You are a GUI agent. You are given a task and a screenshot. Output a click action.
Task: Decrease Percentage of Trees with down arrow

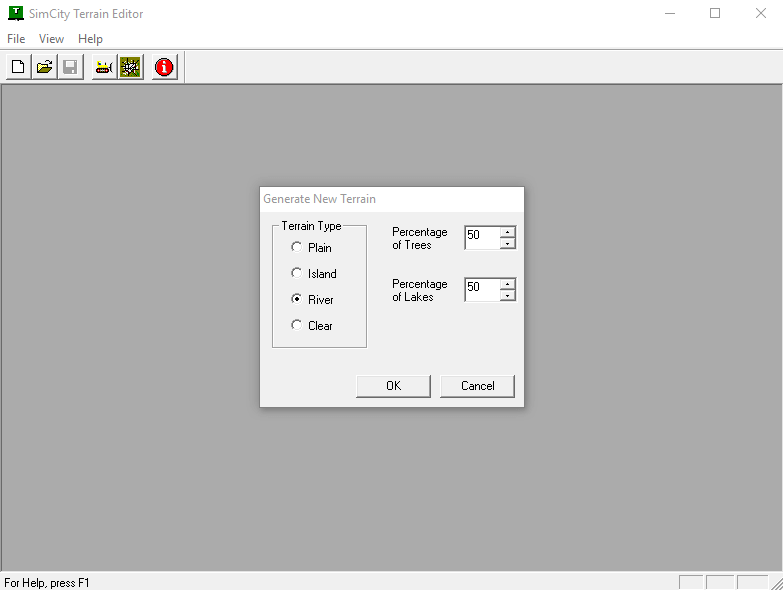(507, 244)
